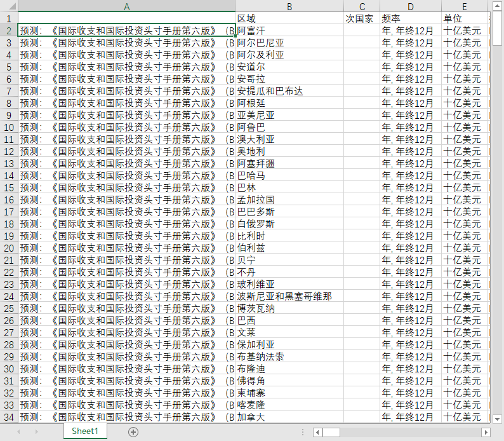504x441 pixels.
Task: Select column C header
Action: coord(362,6)
